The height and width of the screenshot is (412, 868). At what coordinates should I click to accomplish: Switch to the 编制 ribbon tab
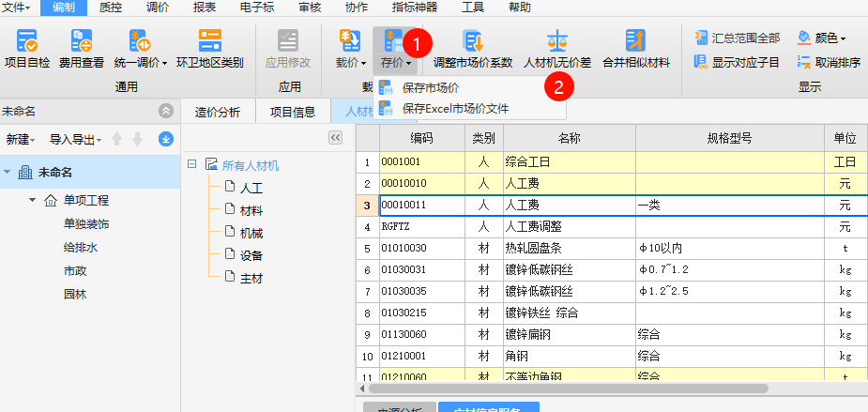(x=64, y=8)
